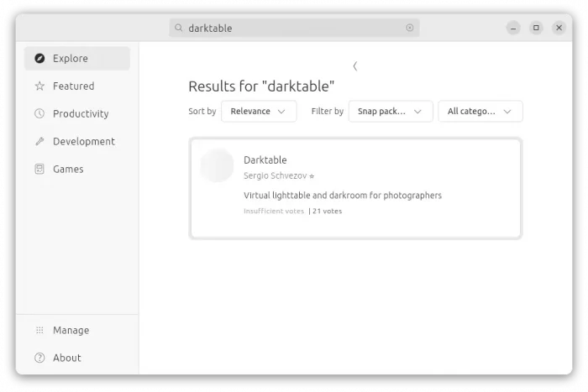588x392 pixels.
Task: Maximize the App Center window
Action: (536, 28)
